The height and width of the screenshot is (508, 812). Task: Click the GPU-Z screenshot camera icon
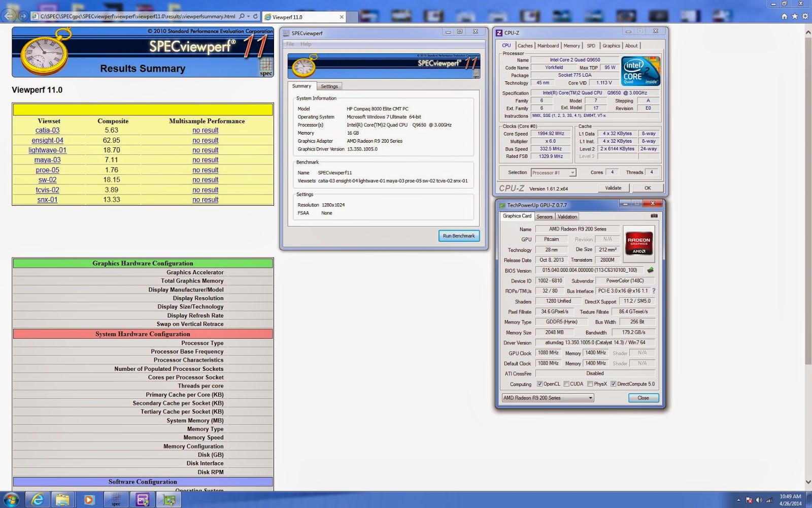coord(654,216)
